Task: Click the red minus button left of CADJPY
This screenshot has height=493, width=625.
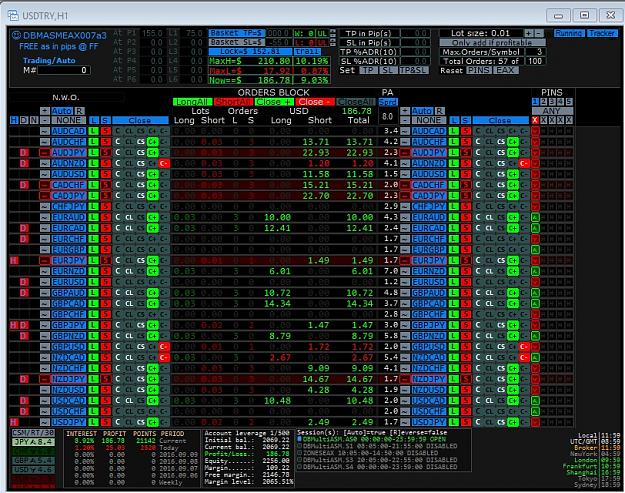Action: coord(45,196)
